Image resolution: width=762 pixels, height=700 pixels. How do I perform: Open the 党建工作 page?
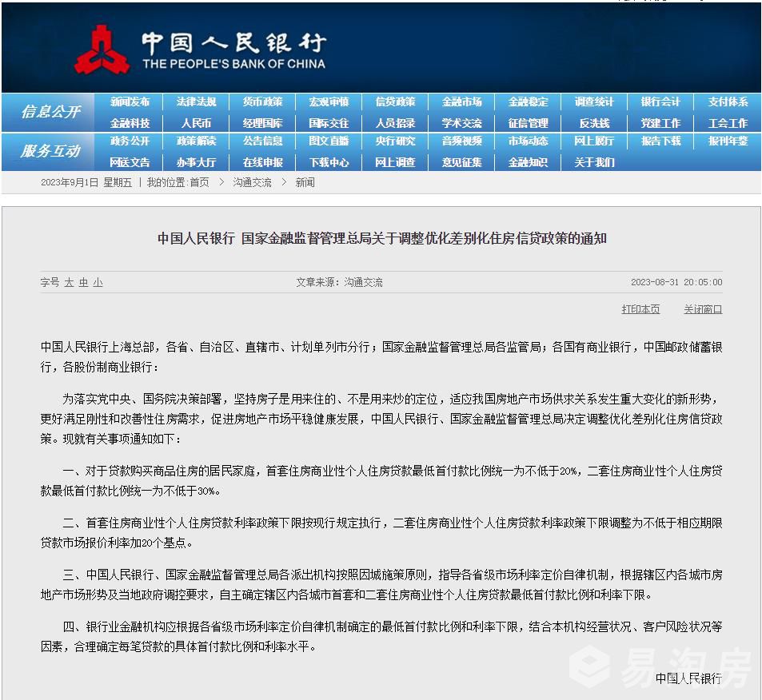coord(660,123)
